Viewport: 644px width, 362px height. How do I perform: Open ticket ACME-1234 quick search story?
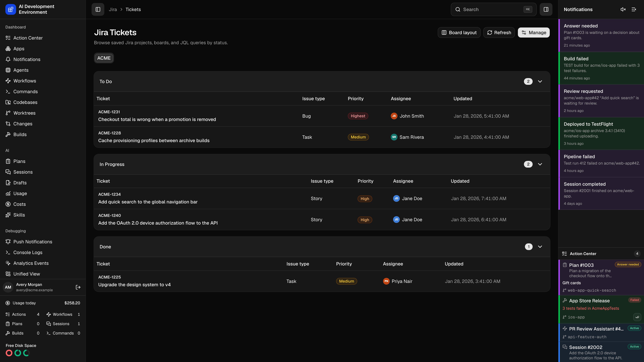pos(322,198)
